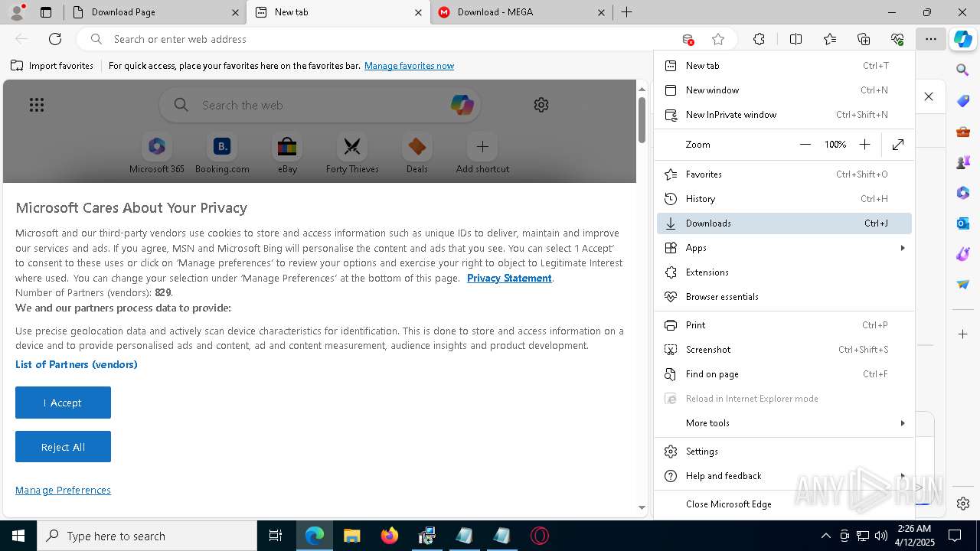The height and width of the screenshot is (551, 980).
Task: Open Windows Start button
Action: click(18, 536)
